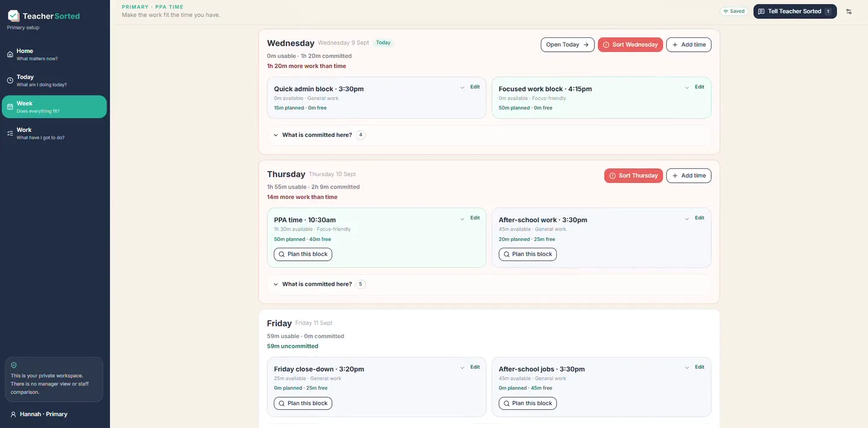Viewport: 868px width, 428px height.
Task: Click the Teacher Sorted checkmark logo
Action: tap(13, 16)
